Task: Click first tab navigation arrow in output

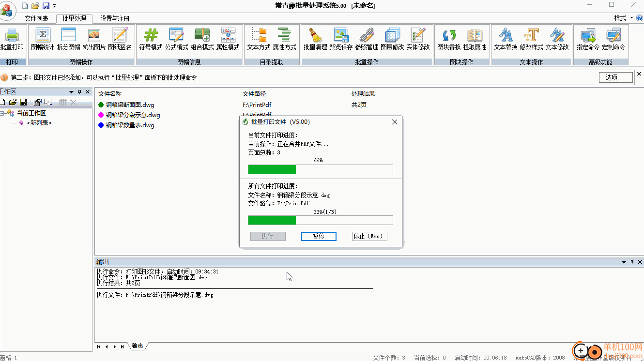Action: tap(99, 346)
